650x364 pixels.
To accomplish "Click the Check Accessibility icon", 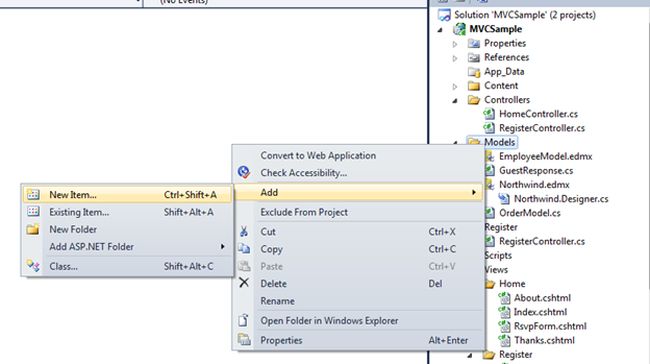I will (244, 172).
